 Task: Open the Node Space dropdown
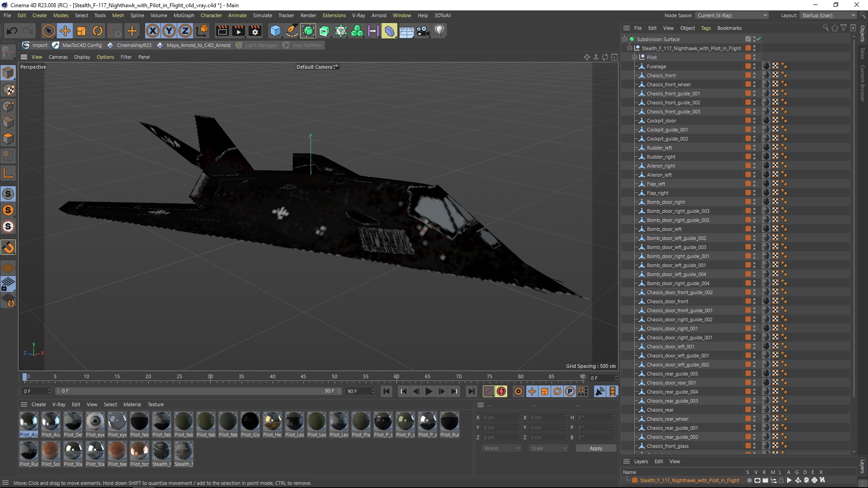coord(732,15)
